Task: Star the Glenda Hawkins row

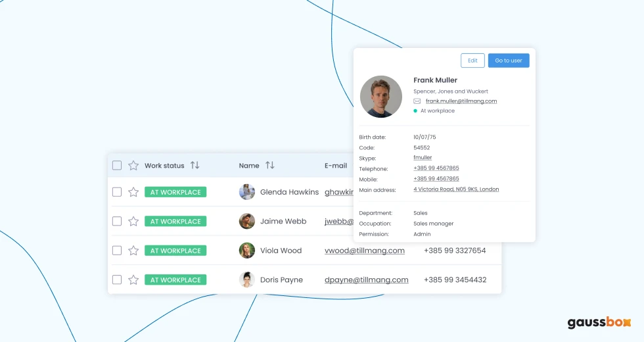Action: 133,192
